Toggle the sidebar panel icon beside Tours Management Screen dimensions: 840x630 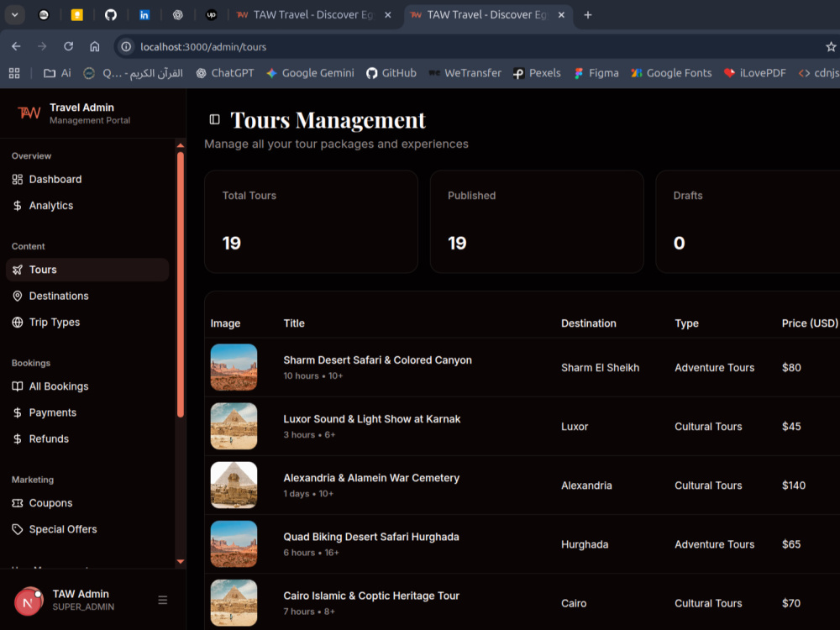[214, 119]
